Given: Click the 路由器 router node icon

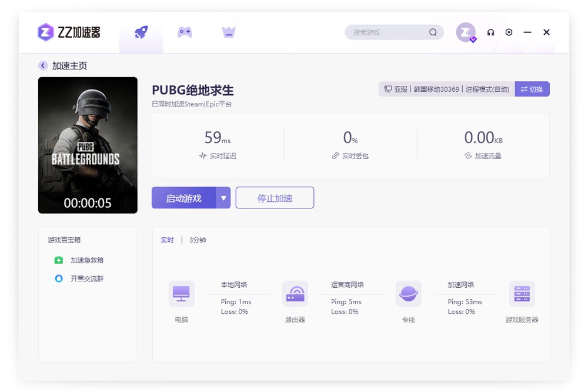Looking at the screenshot, I should pyautogui.click(x=295, y=294).
